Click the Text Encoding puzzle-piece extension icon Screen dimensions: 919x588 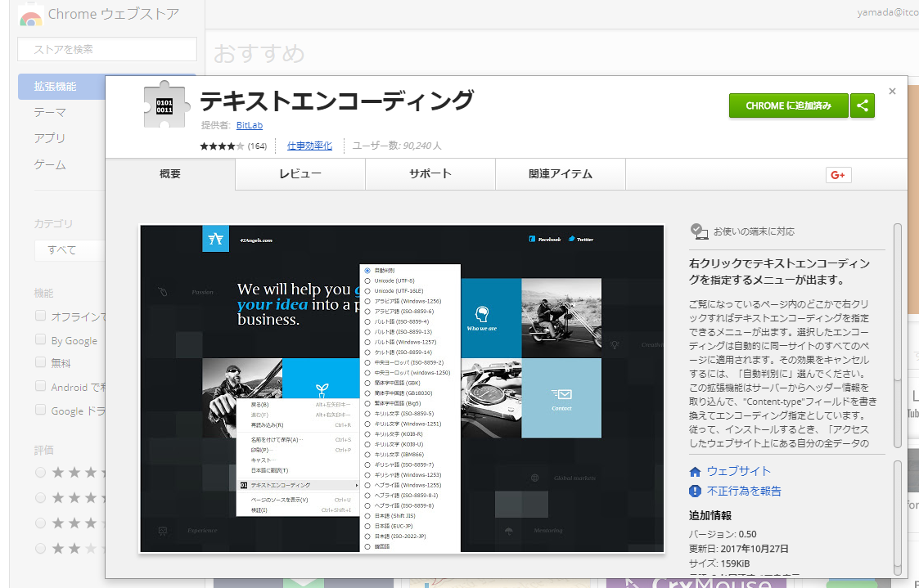pos(166,105)
